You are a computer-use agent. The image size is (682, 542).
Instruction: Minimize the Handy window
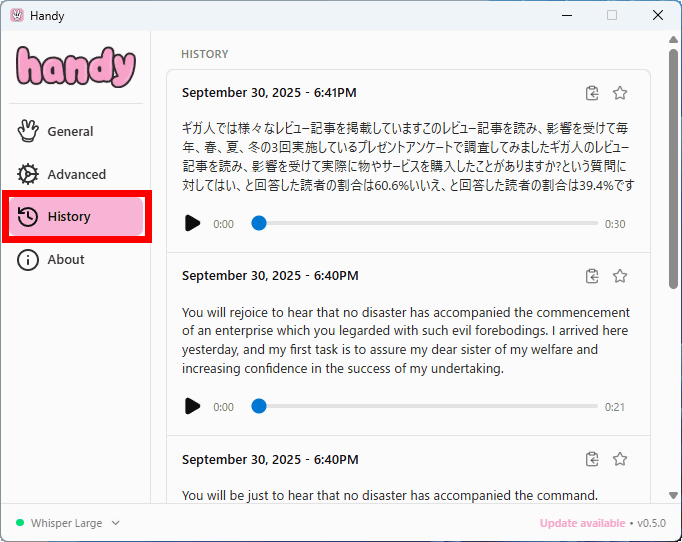[567, 15]
